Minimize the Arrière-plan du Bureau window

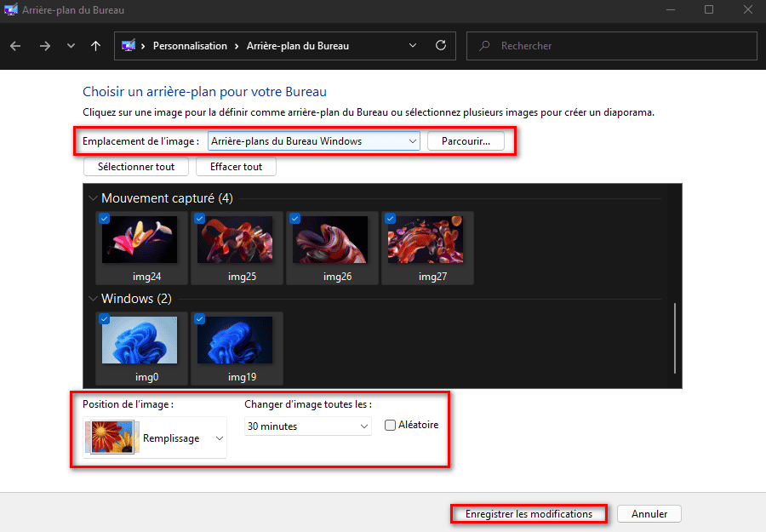(x=671, y=9)
